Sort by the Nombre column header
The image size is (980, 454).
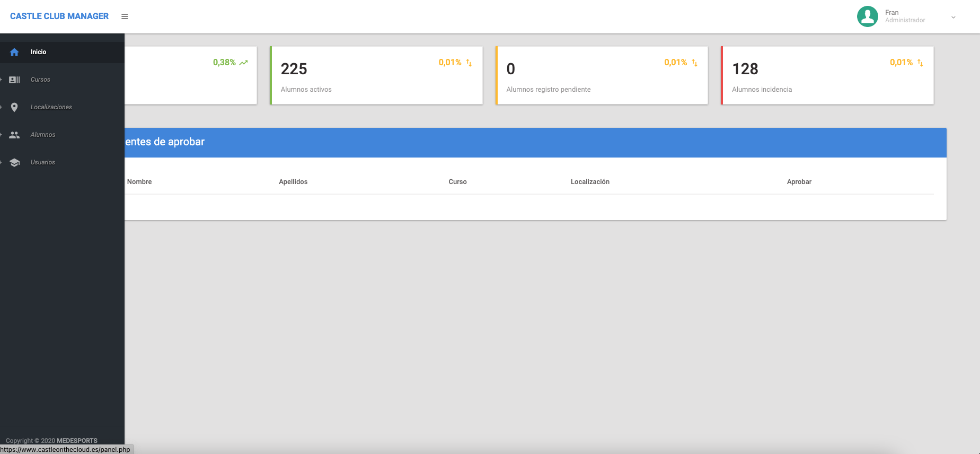(139, 182)
